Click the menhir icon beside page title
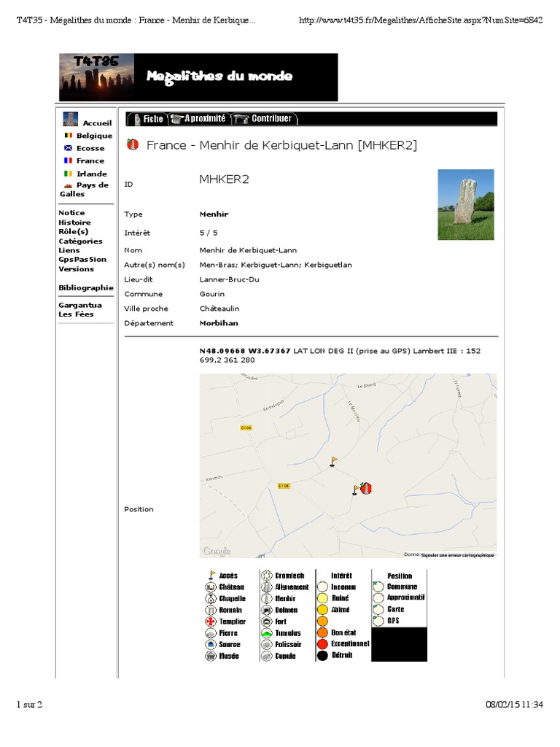This screenshot has width=560, height=747. tap(133, 144)
